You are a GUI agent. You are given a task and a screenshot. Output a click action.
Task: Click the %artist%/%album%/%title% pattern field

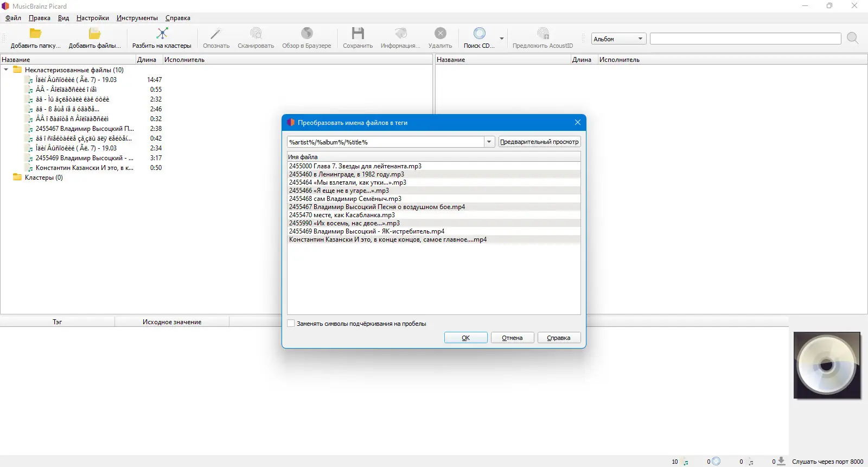pyautogui.click(x=386, y=142)
